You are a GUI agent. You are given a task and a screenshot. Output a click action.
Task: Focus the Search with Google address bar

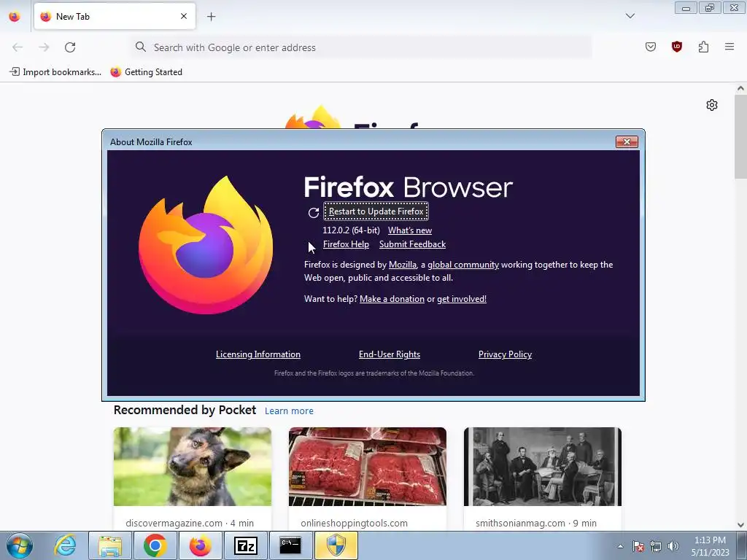[x=362, y=47]
